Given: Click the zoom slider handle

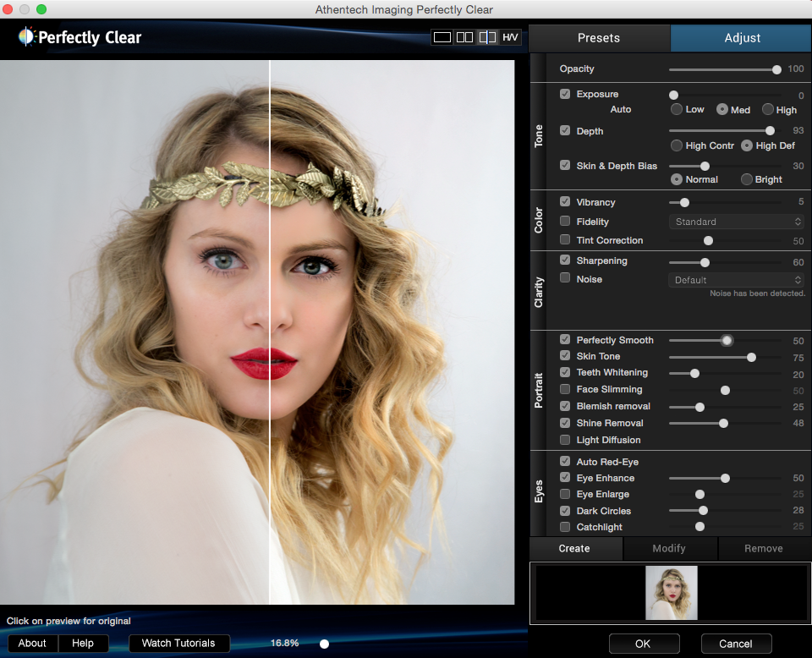Looking at the screenshot, I should pyautogui.click(x=324, y=644).
